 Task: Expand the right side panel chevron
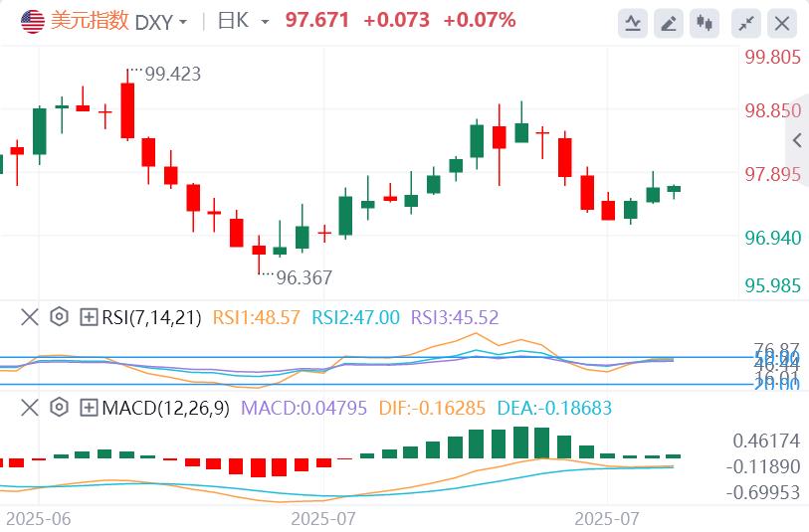click(796, 140)
